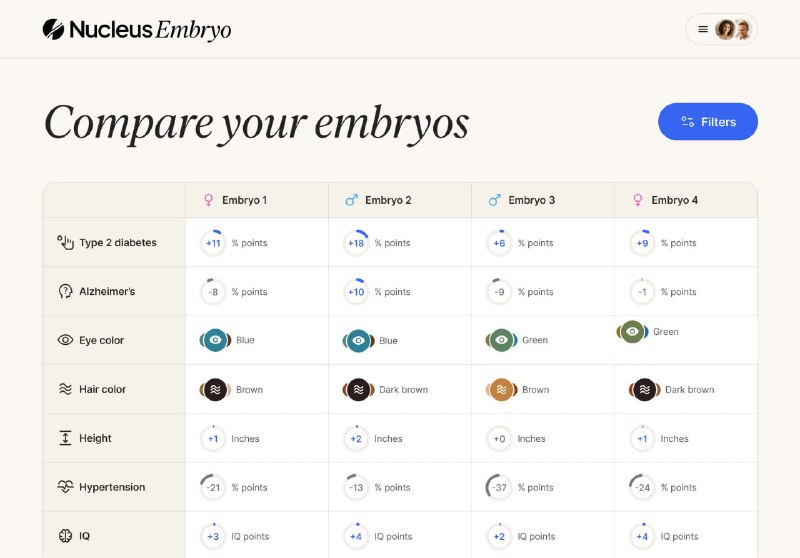This screenshot has width=800, height=558.
Task: Click the -21 hypertension gauge for Embryo 1
Action: click(x=213, y=487)
